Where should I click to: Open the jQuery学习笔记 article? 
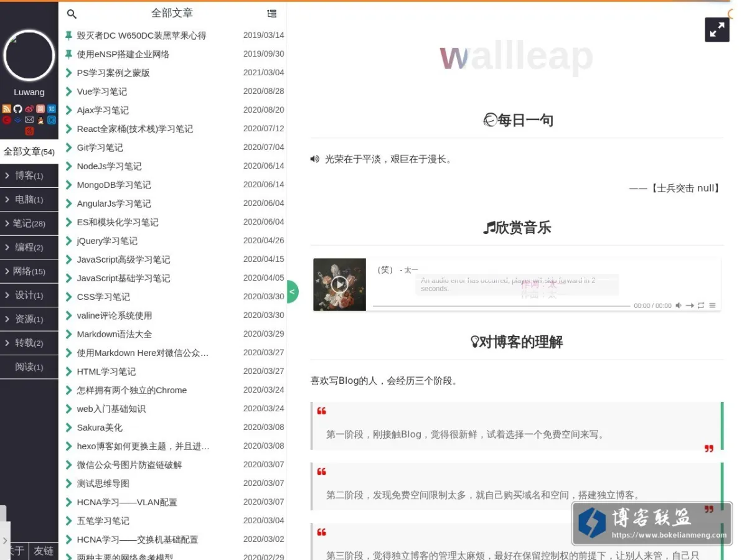(x=107, y=241)
